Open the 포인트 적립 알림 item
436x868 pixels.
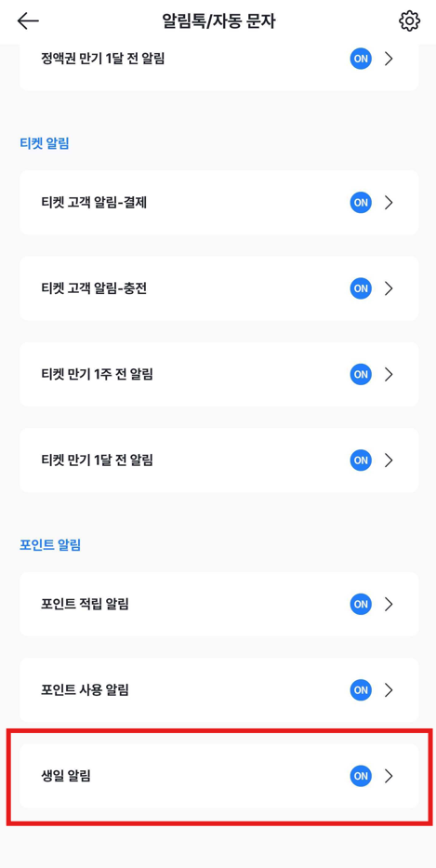pyautogui.click(x=219, y=604)
